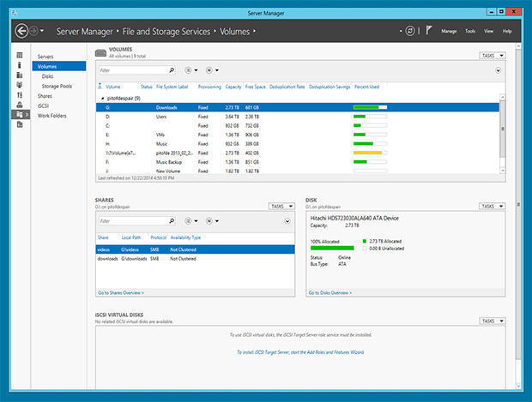Open the Disk TASKS dropdown
The height and width of the screenshot is (402, 532).
[x=492, y=207]
